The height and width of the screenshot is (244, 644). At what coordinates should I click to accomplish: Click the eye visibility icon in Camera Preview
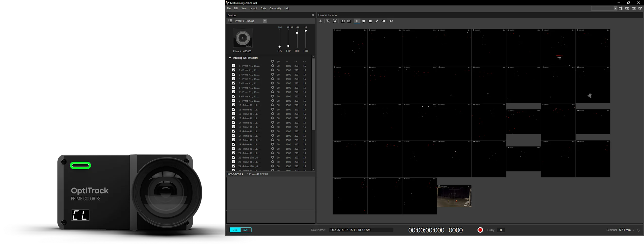pos(391,21)
